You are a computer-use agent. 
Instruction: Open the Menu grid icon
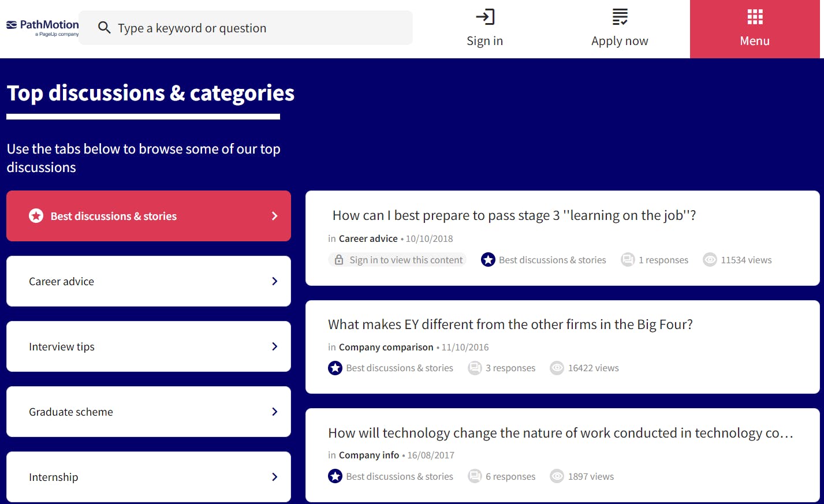755,17
